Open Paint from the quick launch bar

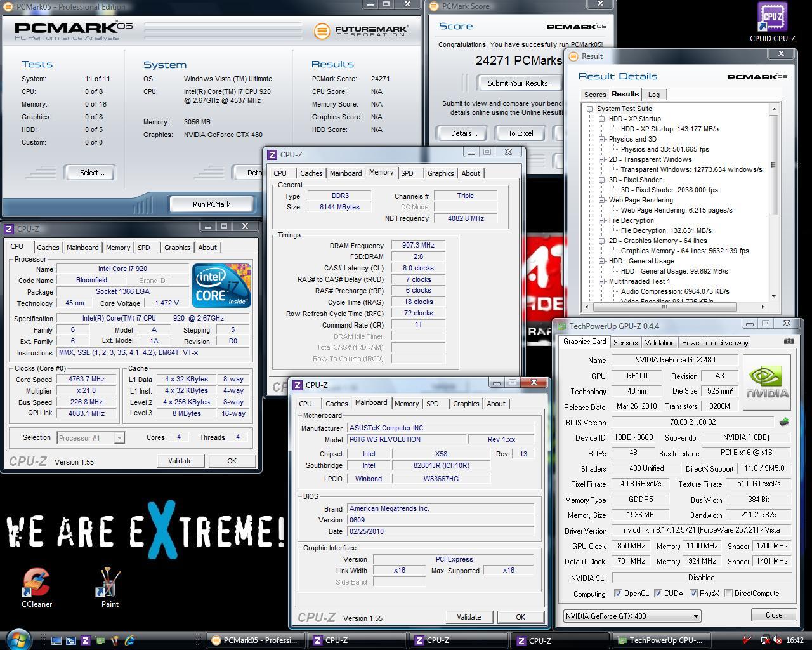pos(115,640)
